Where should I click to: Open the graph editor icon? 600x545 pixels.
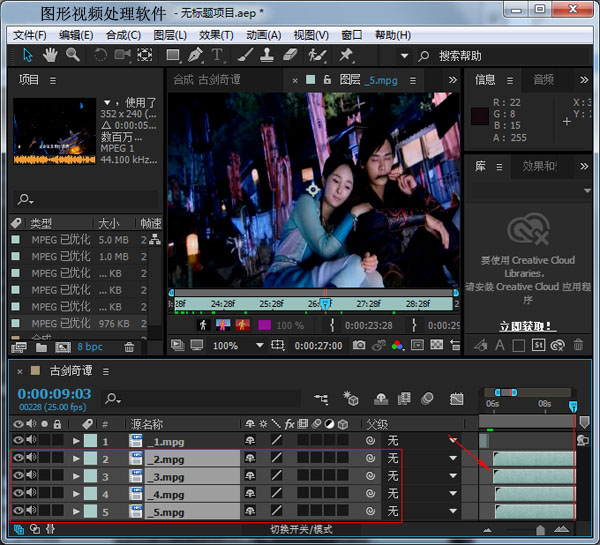(x=457, y=399)
